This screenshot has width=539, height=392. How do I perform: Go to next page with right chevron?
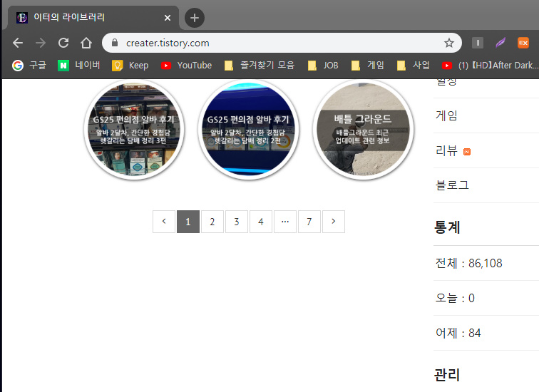[334, 222]
